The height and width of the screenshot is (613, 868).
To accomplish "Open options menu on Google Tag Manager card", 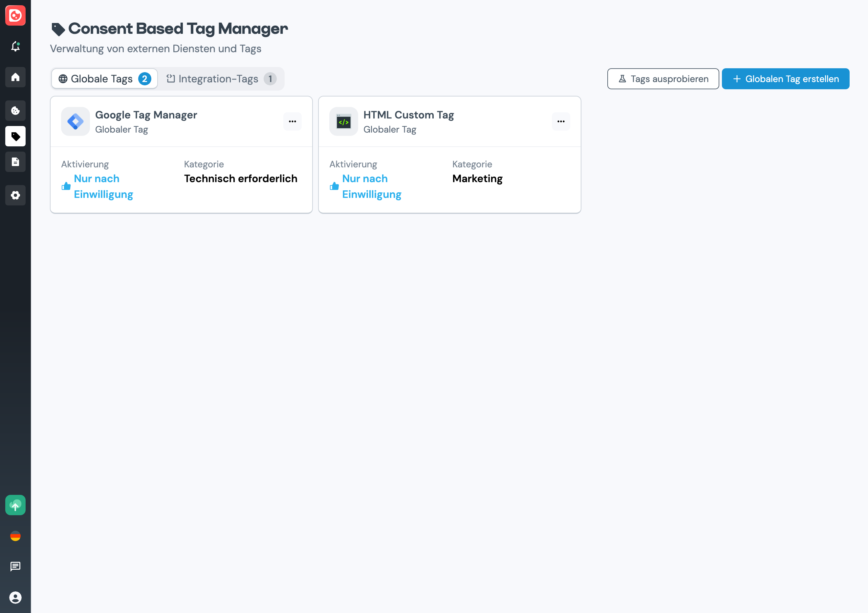I will pos(292,121).
